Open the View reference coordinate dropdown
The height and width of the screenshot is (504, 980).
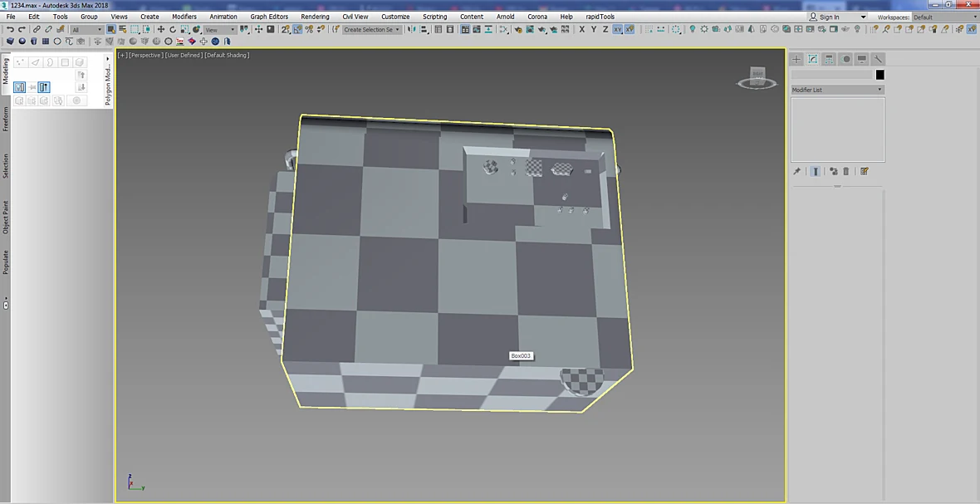pos(220,29)
